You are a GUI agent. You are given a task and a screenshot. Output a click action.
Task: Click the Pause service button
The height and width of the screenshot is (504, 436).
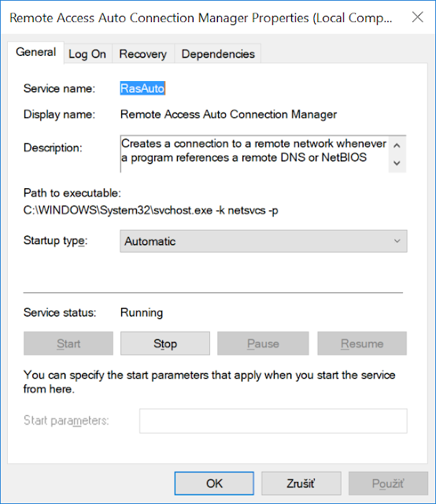click(x=263, y=343)
